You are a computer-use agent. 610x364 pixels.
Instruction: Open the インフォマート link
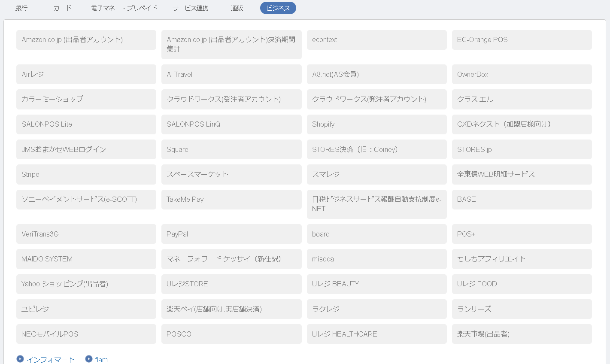(51, 360)
